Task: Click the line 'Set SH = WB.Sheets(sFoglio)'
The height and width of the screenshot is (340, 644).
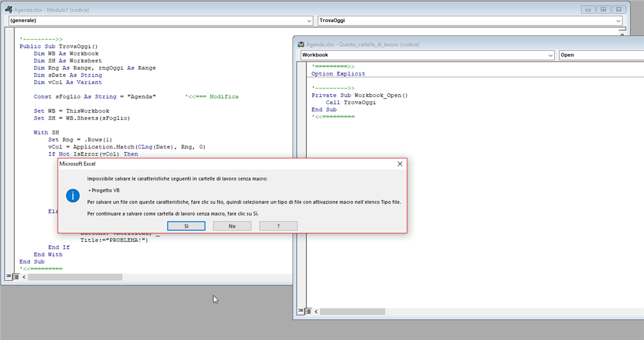Action: 82,118
